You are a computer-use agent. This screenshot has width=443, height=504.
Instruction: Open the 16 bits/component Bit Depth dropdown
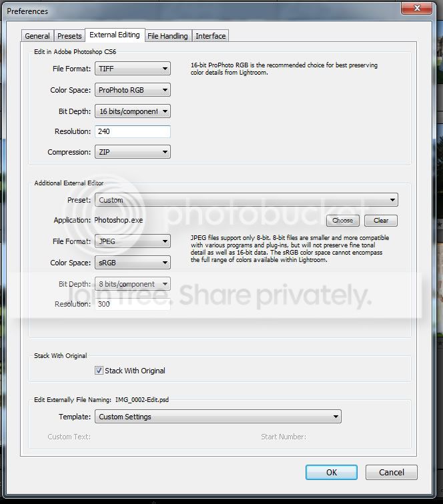(133, 111)
